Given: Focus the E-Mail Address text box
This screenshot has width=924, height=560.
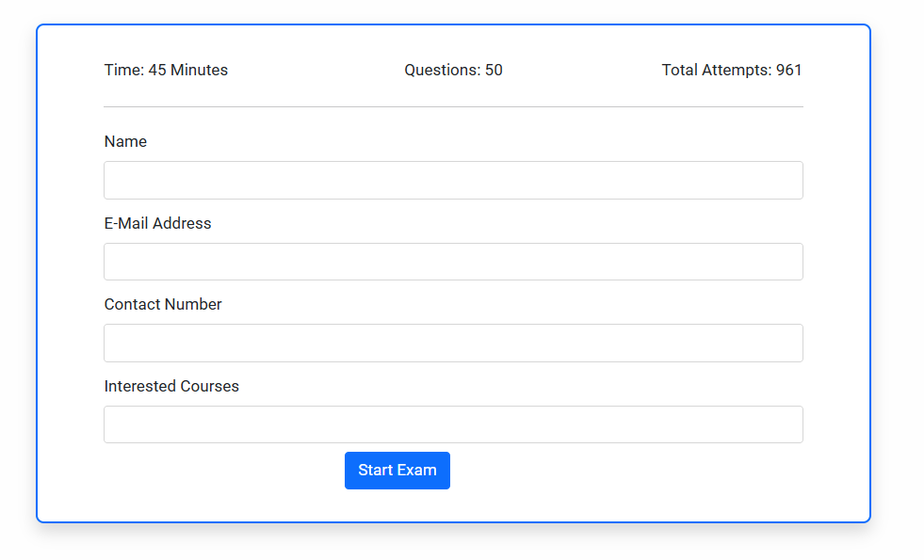Looking at the screenshot, I should [453, 262].
